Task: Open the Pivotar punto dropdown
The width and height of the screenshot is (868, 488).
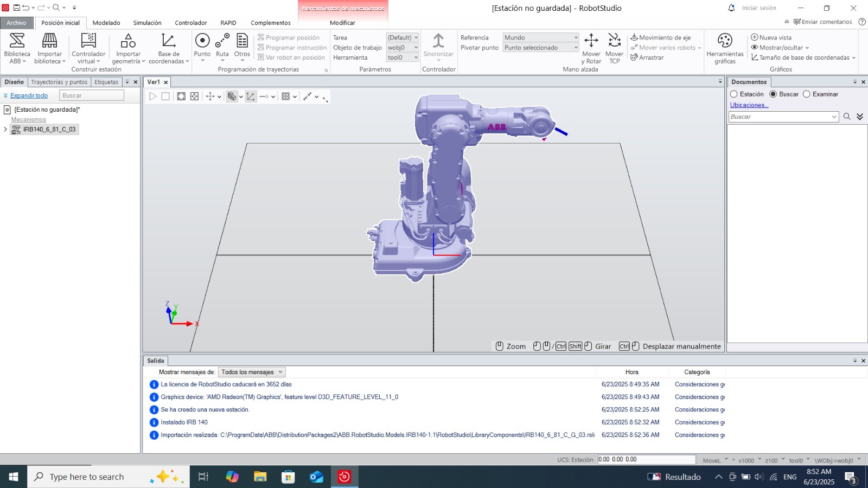Action: [x=541, y=48]
